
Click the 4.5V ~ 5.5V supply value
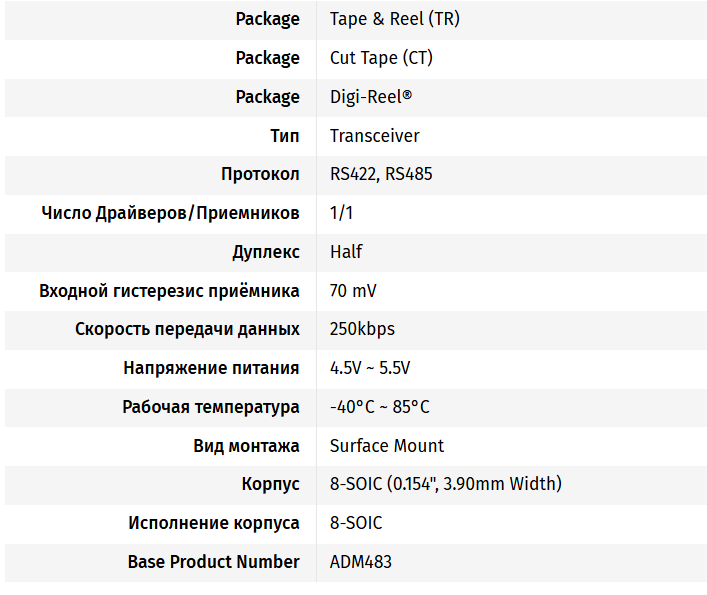click(x=370, y=368)
